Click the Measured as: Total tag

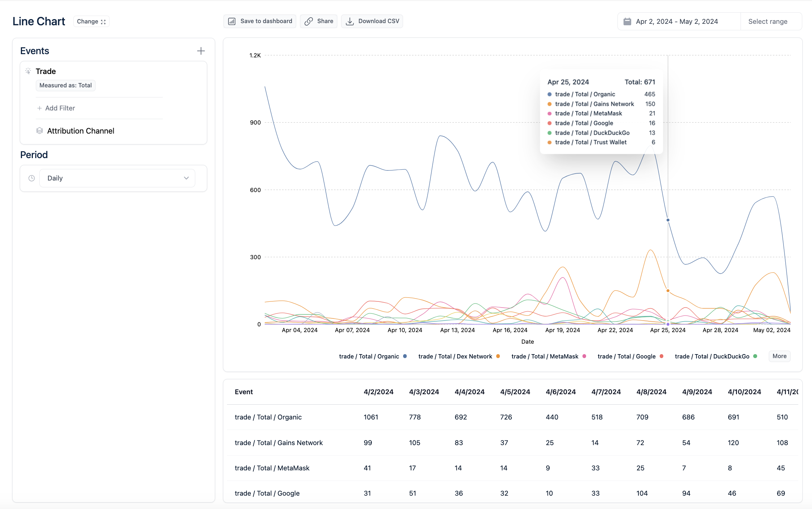pyautogui.click(x=65, y=85)
